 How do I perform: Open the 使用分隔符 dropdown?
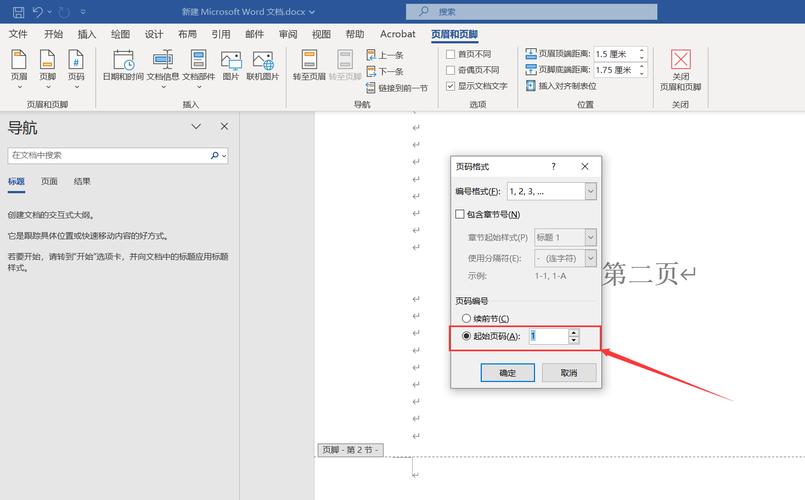click(x=590, y=258)
